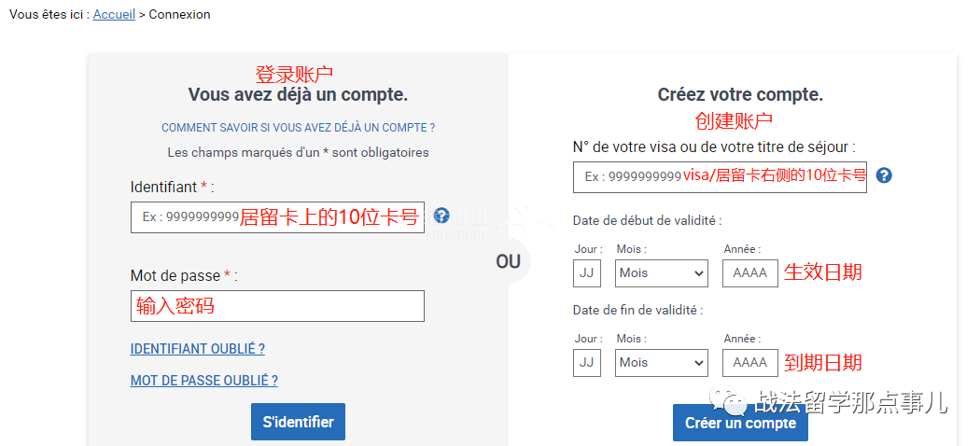Select the Année field for début de validité
The image size is (980, 446).
pos(750,273)
